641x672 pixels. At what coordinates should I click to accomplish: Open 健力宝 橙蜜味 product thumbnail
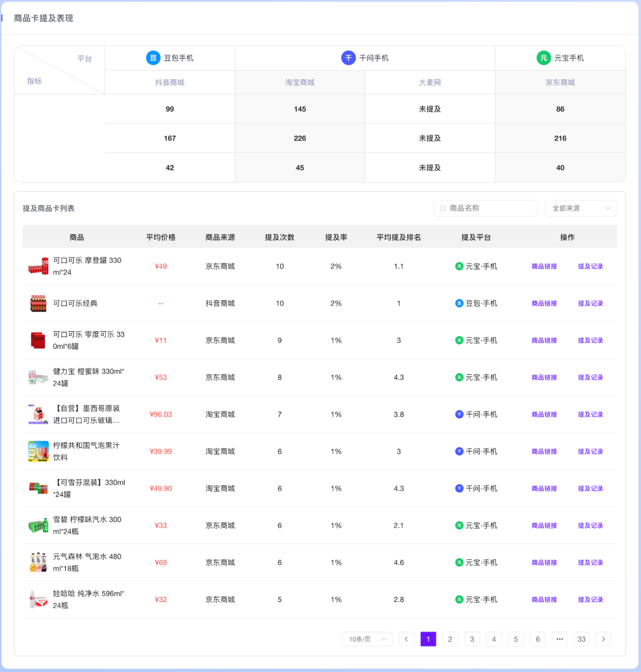(38, 378)
